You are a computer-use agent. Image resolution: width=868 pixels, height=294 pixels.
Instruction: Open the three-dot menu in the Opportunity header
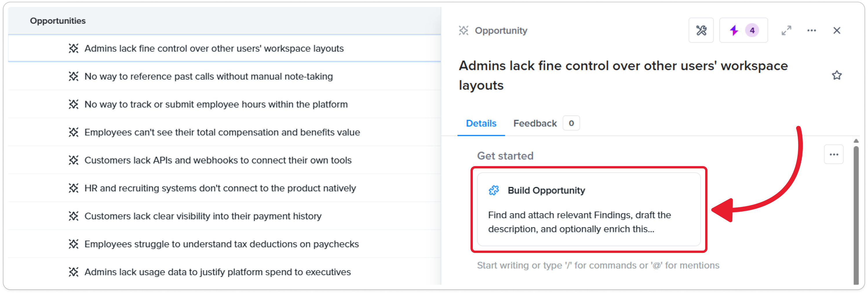(x=812, y=31)
